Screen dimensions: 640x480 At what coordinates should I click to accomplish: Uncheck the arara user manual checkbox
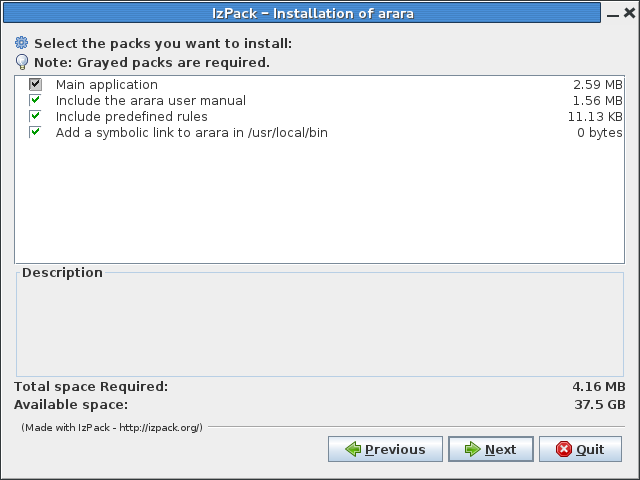tap(35, 101)
